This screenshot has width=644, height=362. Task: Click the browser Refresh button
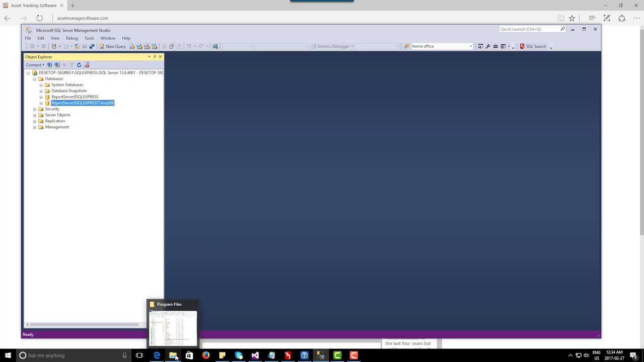click(x=39, y=18)
